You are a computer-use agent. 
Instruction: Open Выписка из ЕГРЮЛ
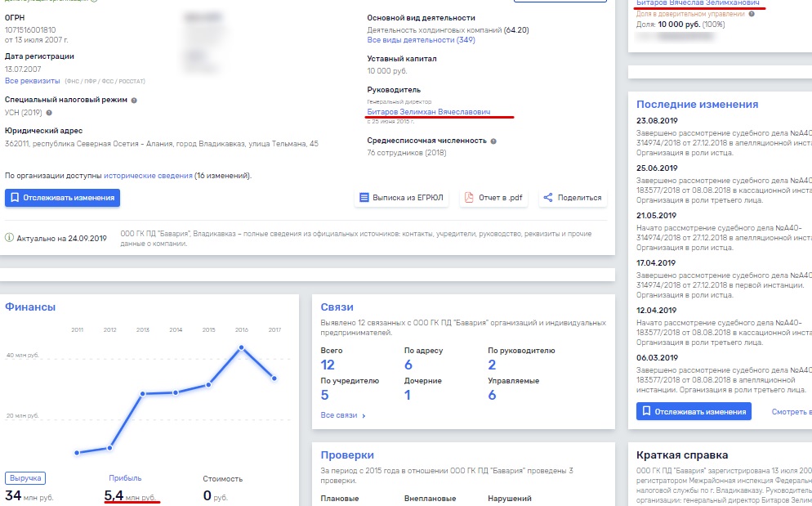(402, 198)
